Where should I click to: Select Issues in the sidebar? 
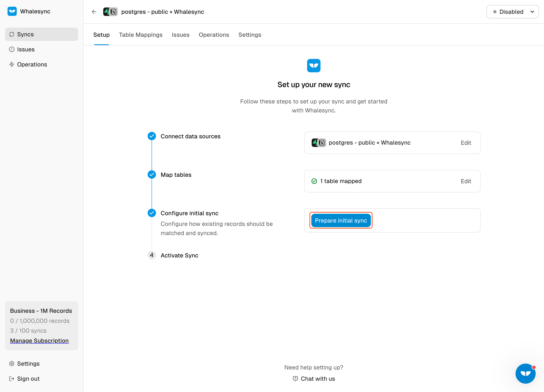coord(41,49)
